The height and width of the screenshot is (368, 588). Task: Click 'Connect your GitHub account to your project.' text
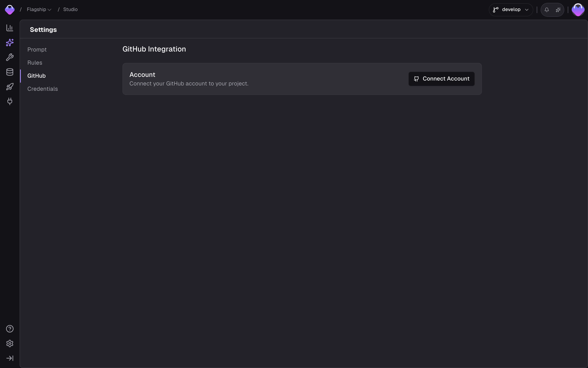(x=189, y=84)
